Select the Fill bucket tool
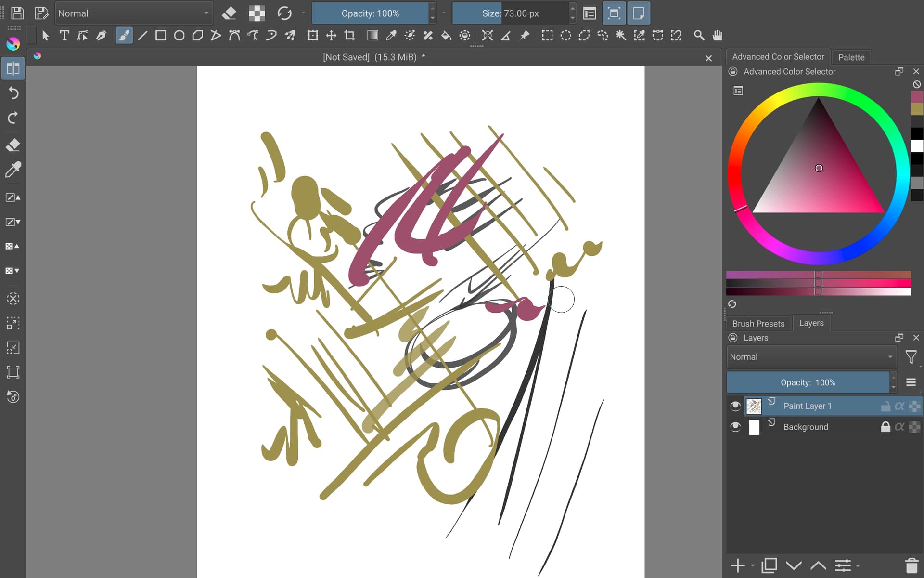 coord(446,36)
